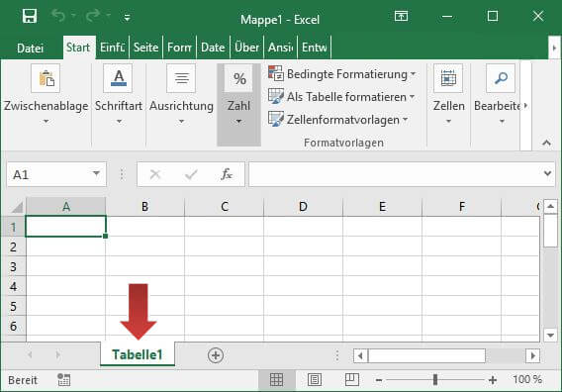Switch to the Entwicklertools ribbon tab
Viewport: 562px width, 392px height.
[314, 48]
